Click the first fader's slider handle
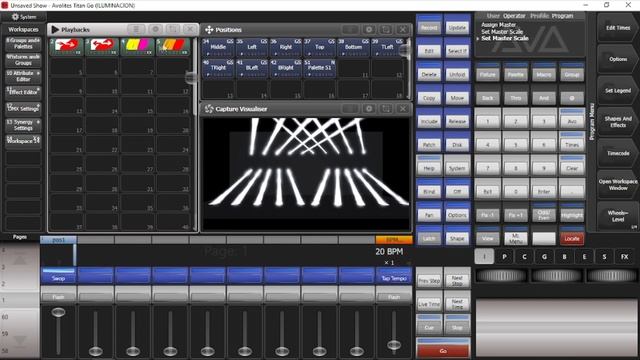Viewport: 640px width, 360px height. click(58, 312)
